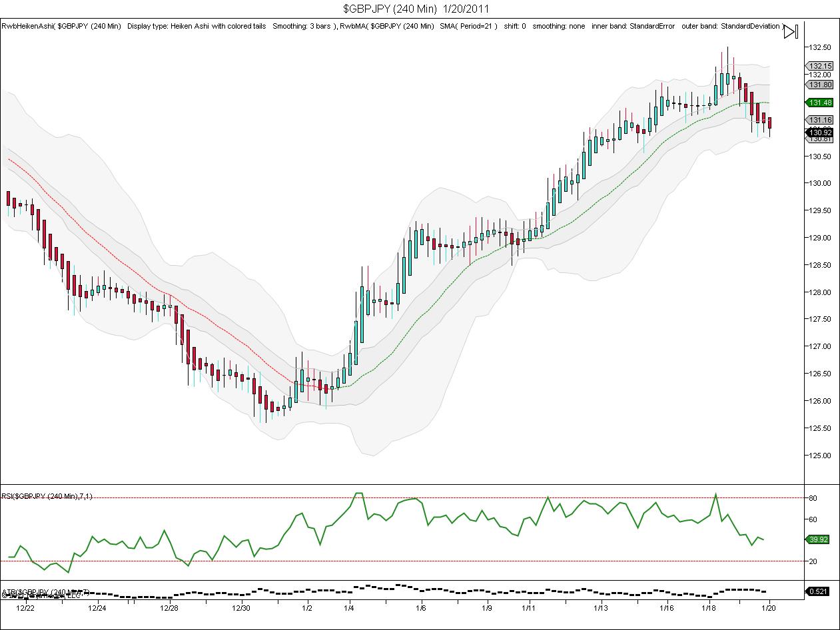The height and width of the screenshot is (630, 840).
Task: Click the chart title $GBPJPY (240 Min) 1/20/2011
Action: [416, 9]
